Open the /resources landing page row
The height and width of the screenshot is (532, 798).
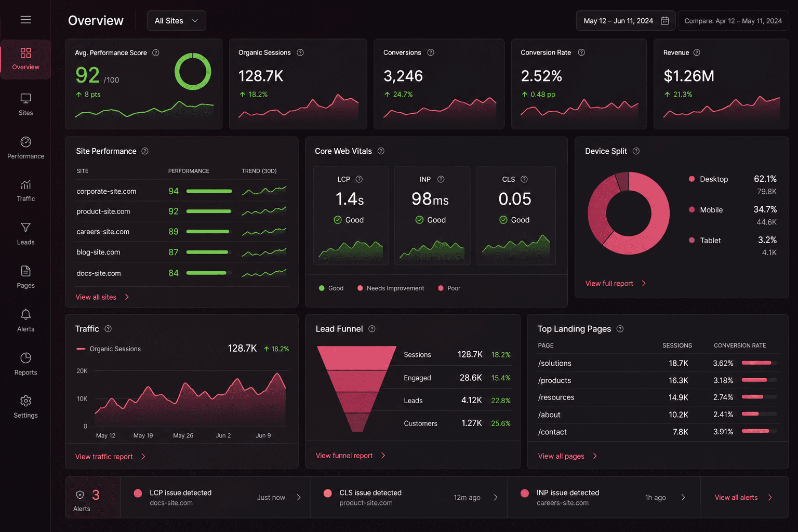(x=658, y=397)
